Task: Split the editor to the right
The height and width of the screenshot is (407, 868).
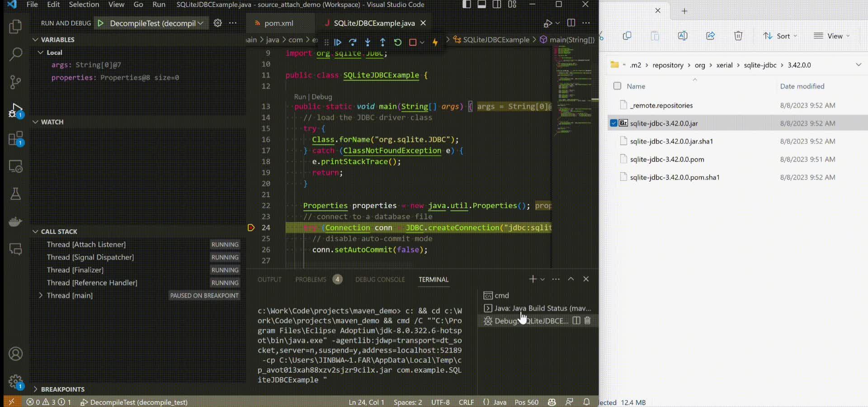Action: point(571,23)
